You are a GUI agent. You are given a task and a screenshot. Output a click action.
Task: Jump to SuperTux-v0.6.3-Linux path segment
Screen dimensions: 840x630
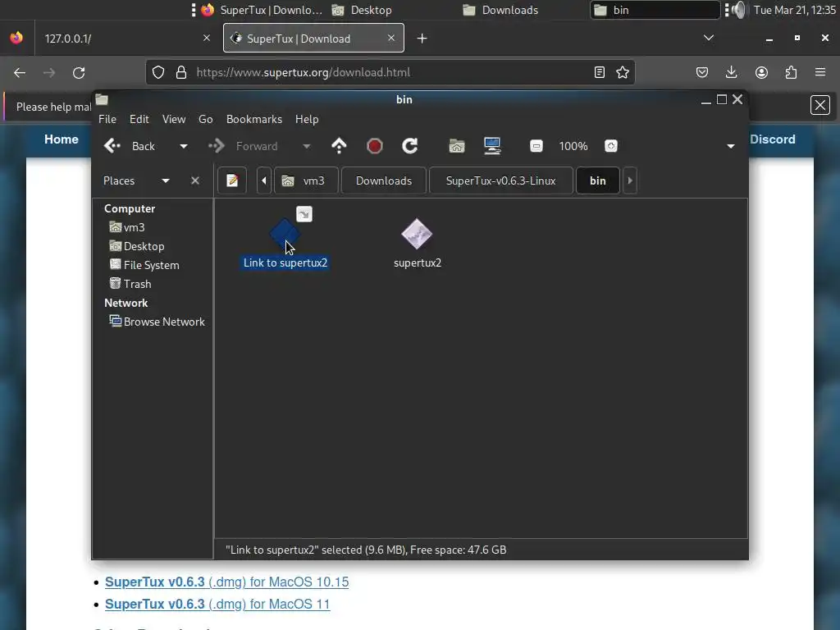500,180
